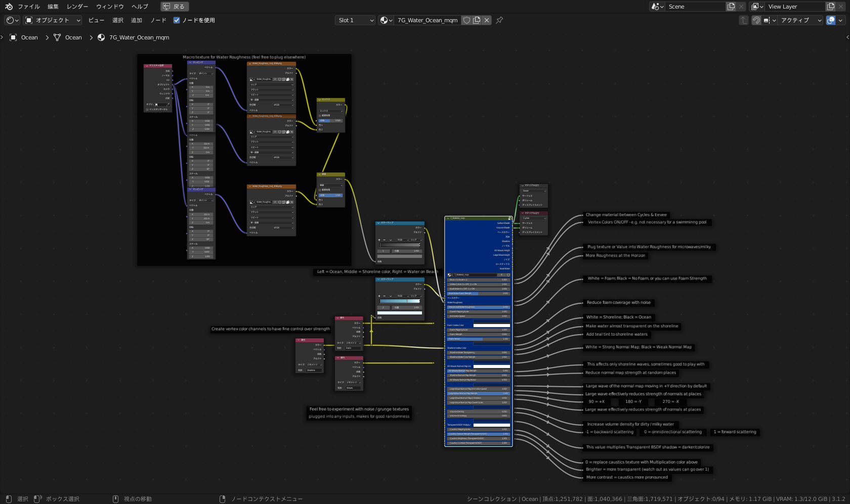This screenshot has width=850, height=504.
Task: Collapse the upper カラーランプ node
Action: [378, 223]
